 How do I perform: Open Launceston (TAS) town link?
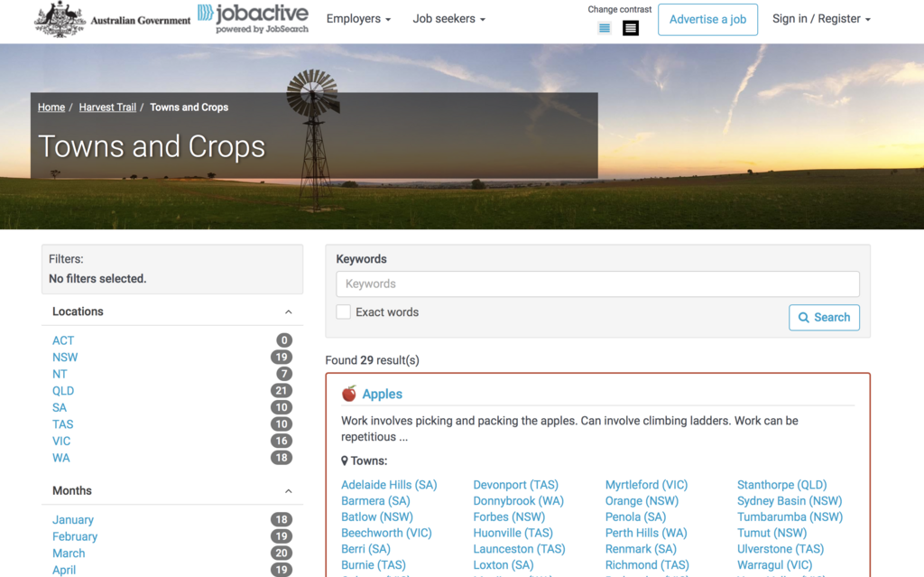[519, 549]
